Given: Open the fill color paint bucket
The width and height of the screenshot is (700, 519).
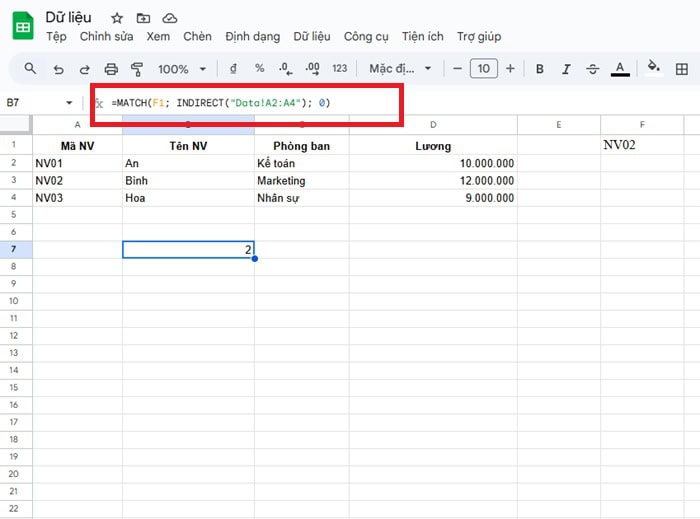Looking at the screenshot, I should tap(653, 69).
